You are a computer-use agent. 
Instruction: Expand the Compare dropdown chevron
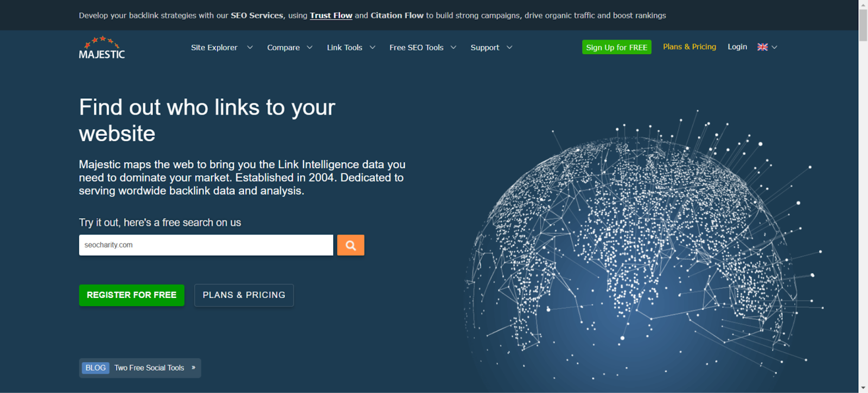(310, 47)
